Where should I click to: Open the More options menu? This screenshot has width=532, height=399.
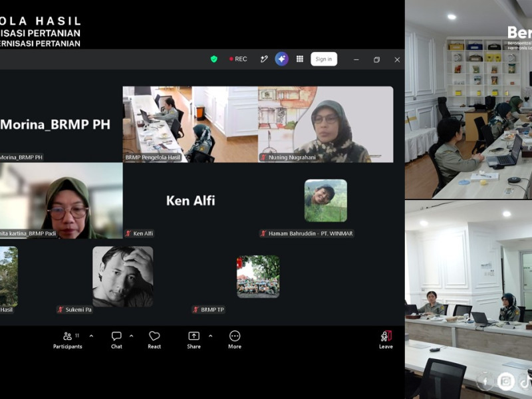click(235, 340)
